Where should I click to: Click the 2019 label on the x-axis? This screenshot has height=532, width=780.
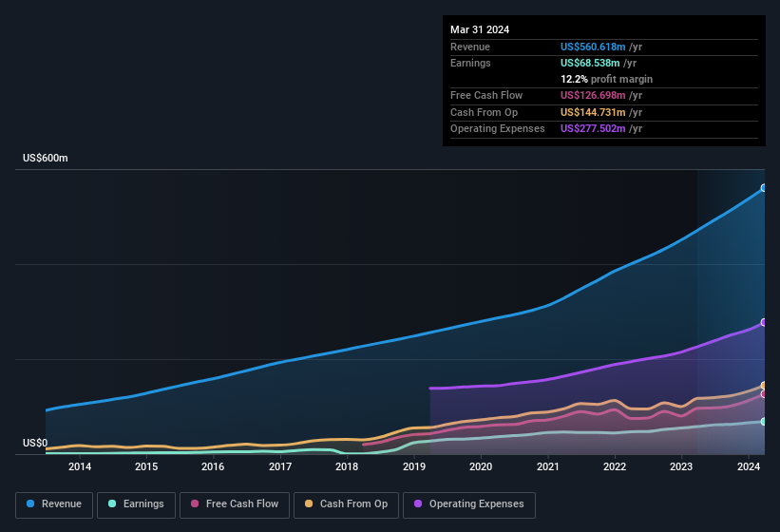(413, 466)
